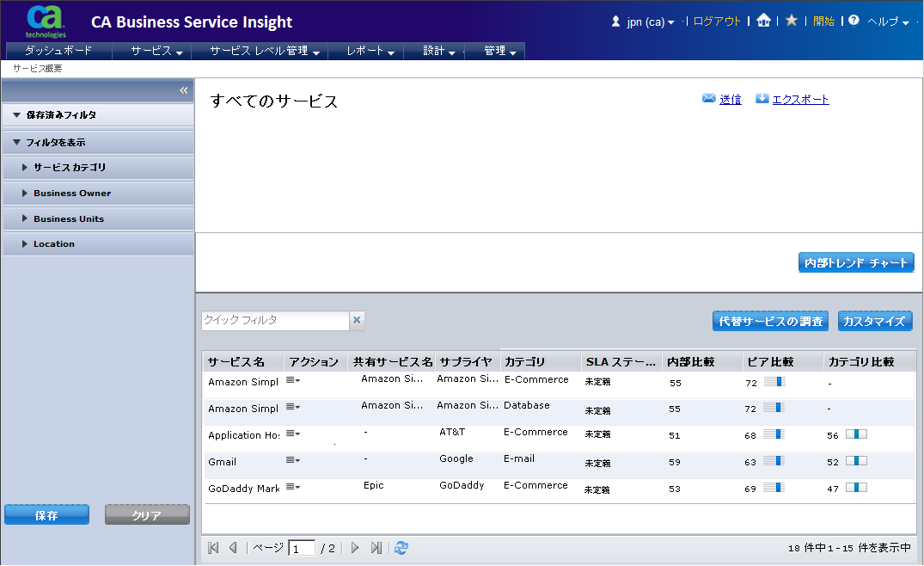The width and height of the screenshot is (924, 566).
Task: Focus the クイック フィルタ input field
Action: tap(276, 320)
